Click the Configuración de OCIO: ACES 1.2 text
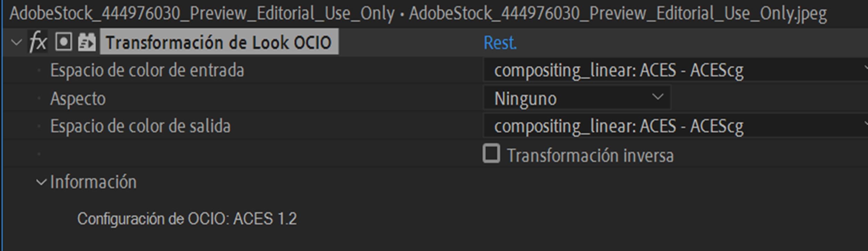The width and height of the screenshot is (868, 251). tap(187, 218)
